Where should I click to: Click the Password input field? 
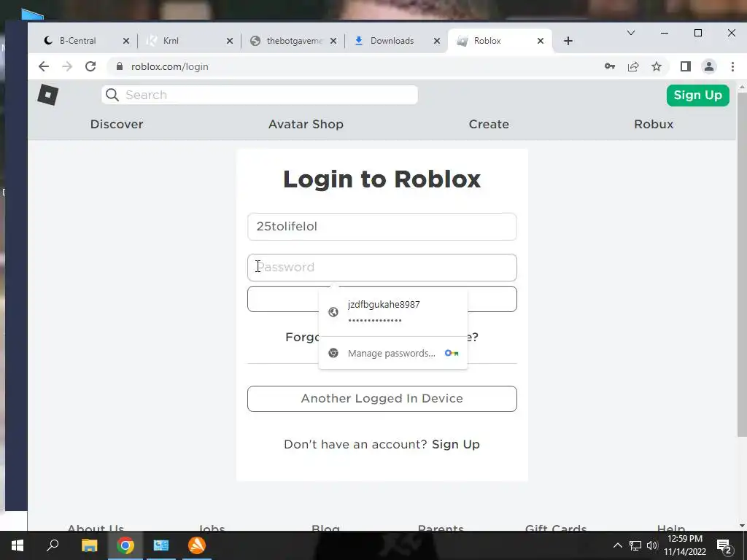click(x=382, y=267)
